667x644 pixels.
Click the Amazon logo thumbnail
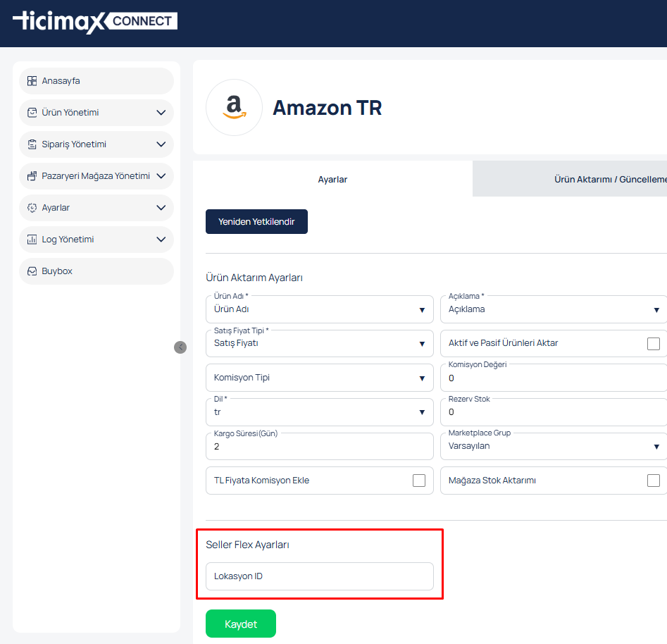click(x=234, y=107)
